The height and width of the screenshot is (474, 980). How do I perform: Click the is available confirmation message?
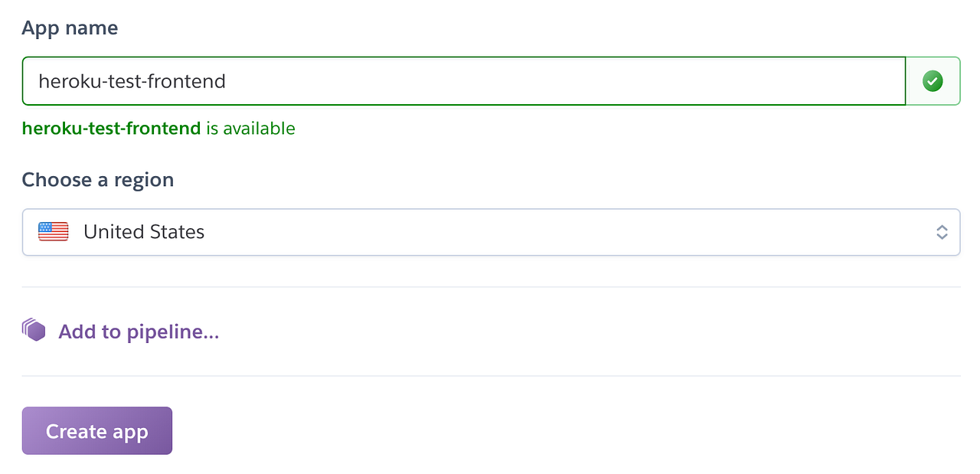click(x=251, y=128)
